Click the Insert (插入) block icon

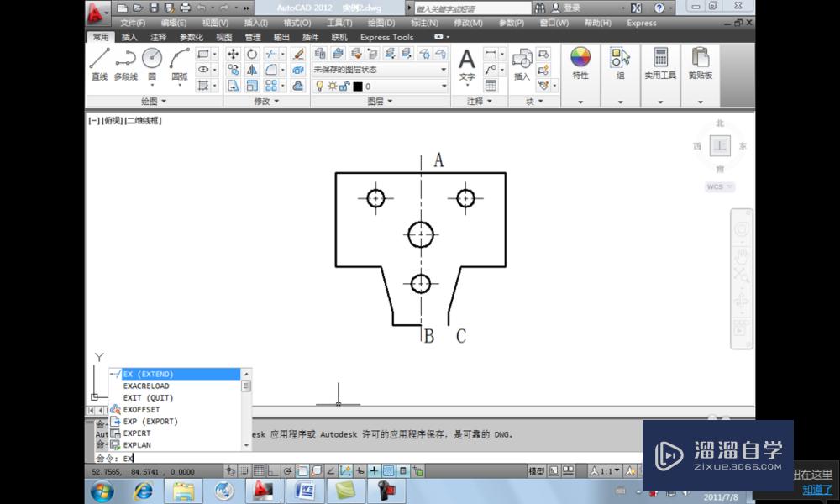click(521, 63)
